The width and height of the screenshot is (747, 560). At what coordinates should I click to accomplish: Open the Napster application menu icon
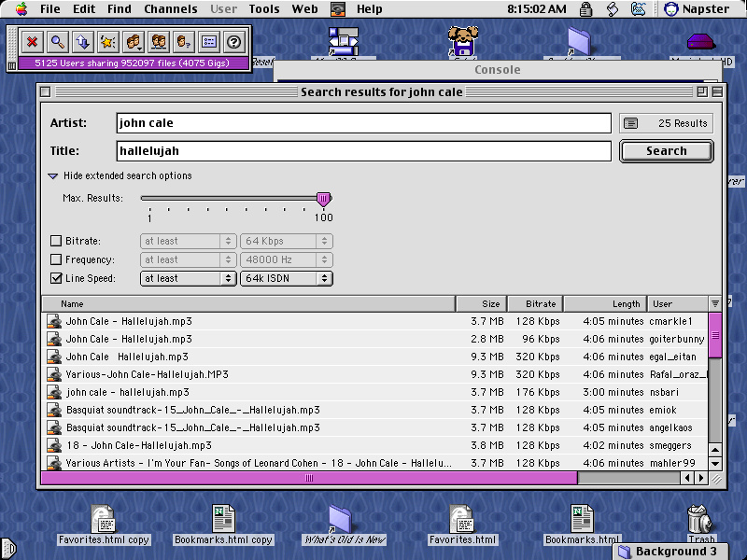(670, 9)
